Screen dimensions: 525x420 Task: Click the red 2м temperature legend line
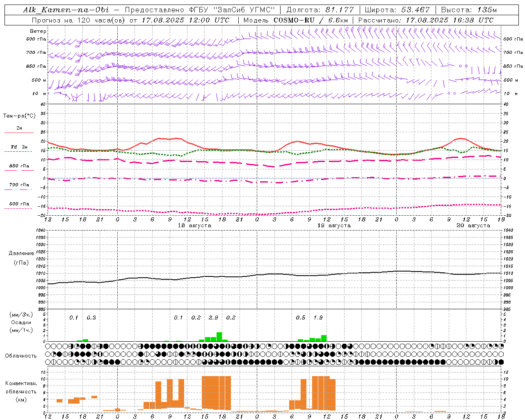[19, 133]
